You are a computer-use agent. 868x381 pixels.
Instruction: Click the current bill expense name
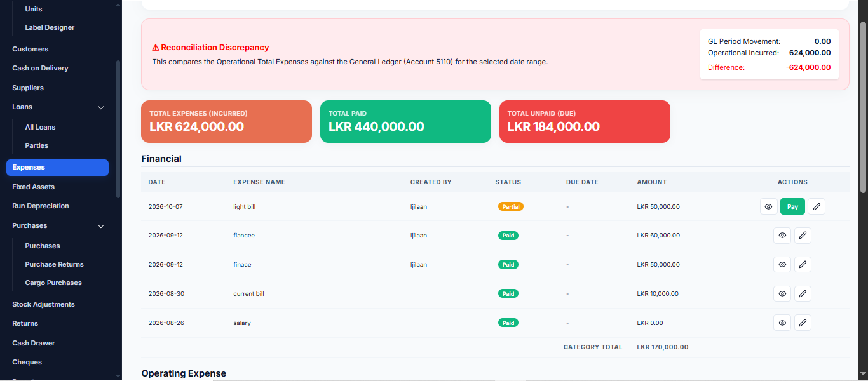pos(248,294)
